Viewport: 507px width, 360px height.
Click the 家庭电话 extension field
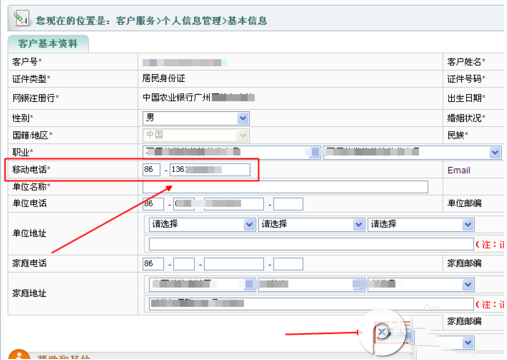288,264
